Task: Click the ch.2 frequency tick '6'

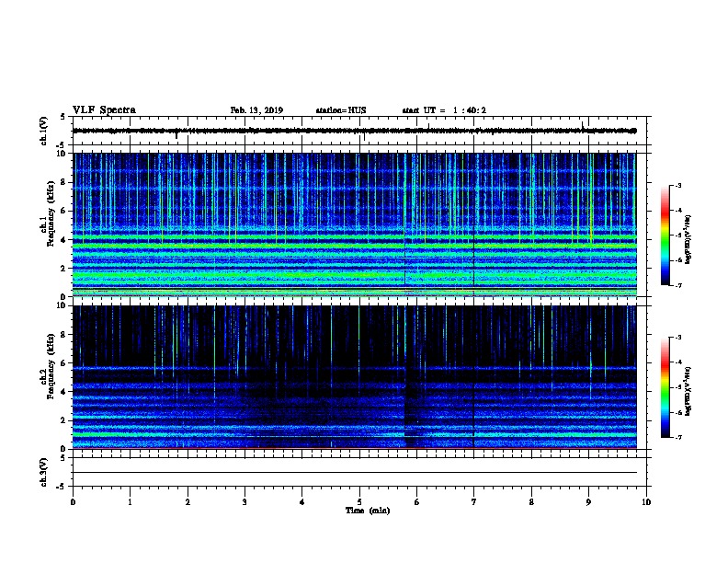Action: coord(63,363)
